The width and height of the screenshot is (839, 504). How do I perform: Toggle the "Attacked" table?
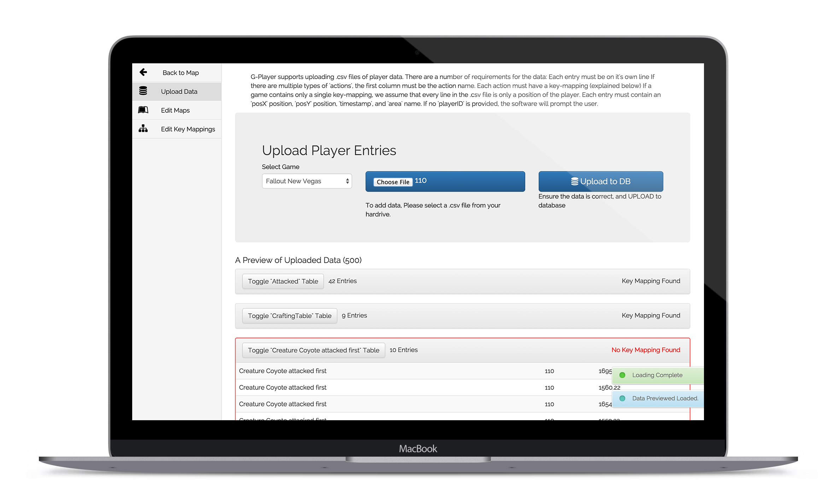(283, 281)
